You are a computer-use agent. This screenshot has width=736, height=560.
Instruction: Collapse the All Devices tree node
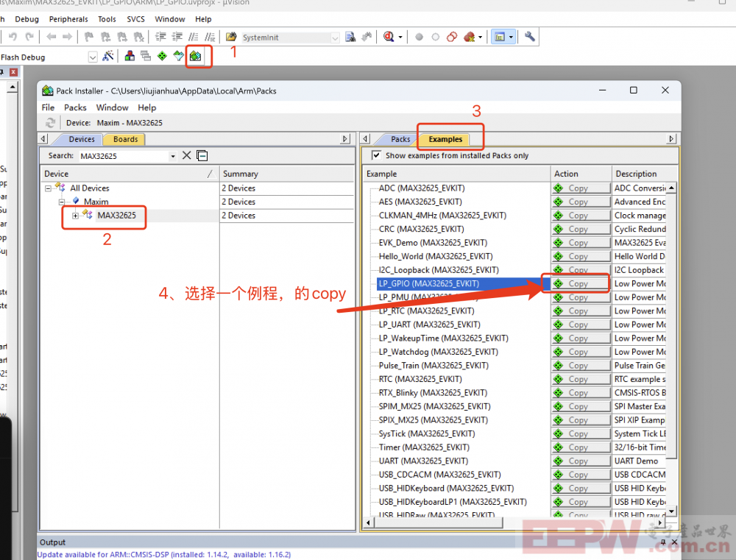pyautogui.click(x=48, y=188)
